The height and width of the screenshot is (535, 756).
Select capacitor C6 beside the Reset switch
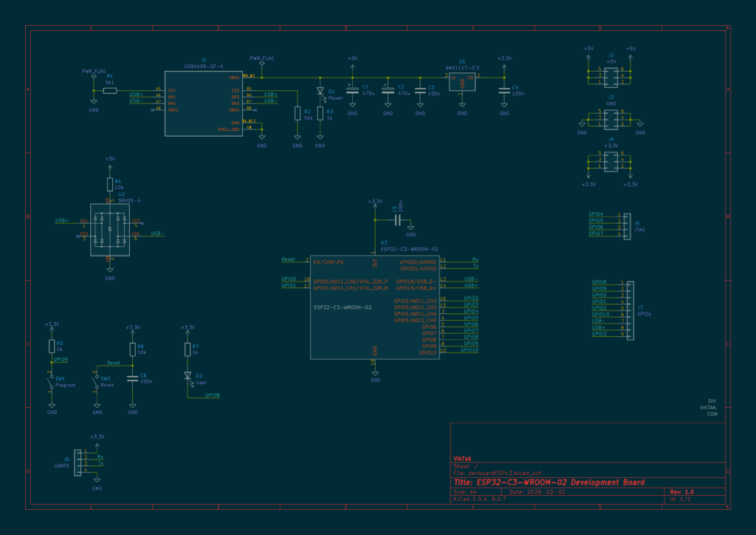click(x=133, y=377)
